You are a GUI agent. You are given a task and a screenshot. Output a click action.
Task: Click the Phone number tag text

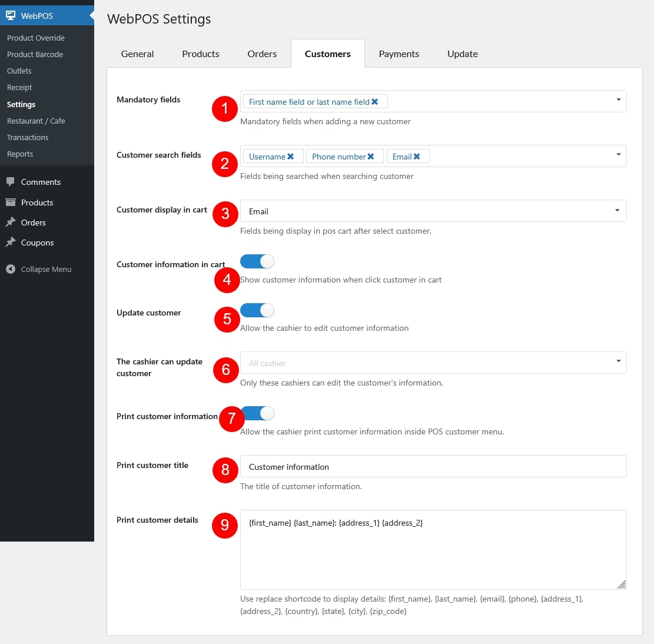338,157
